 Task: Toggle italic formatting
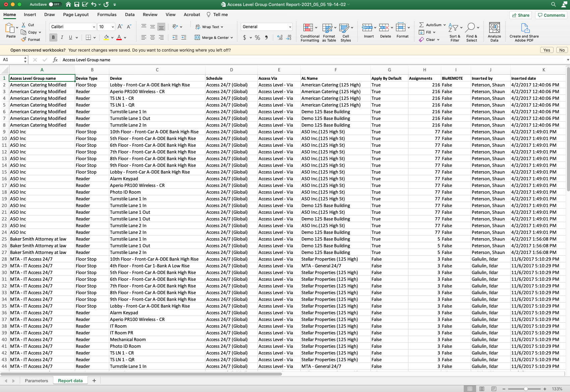[x=62, y=37]
